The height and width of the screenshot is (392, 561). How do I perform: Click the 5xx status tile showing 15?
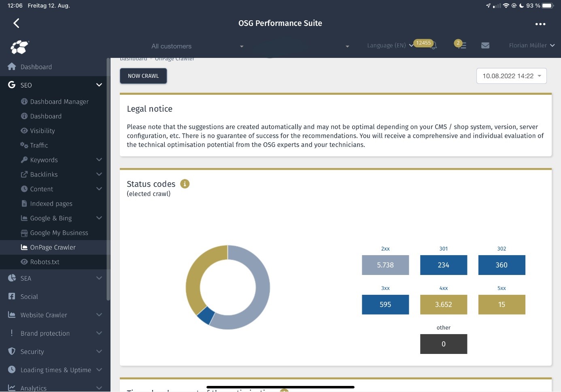[x=501, y=305]
